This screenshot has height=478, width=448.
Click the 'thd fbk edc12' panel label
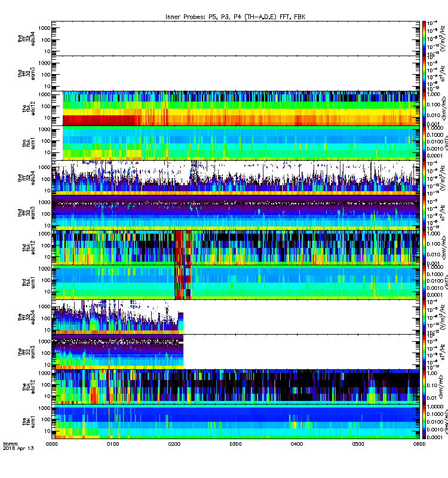coord(29,247)
